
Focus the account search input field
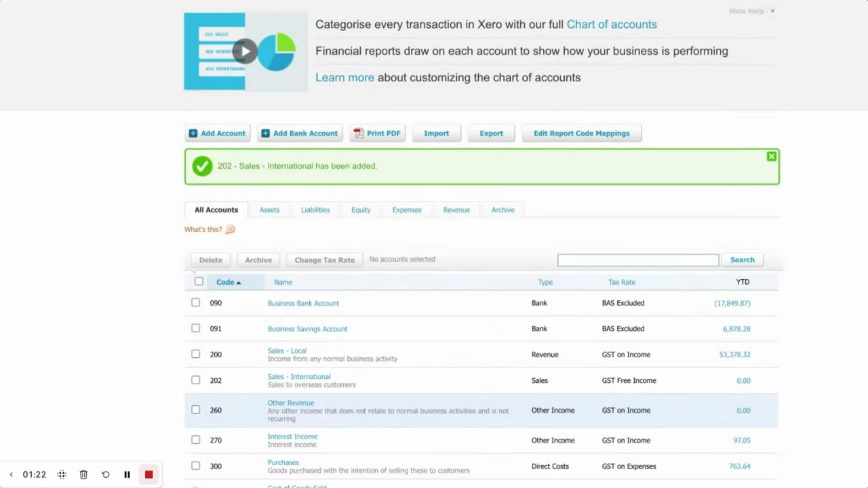point(638,260)
